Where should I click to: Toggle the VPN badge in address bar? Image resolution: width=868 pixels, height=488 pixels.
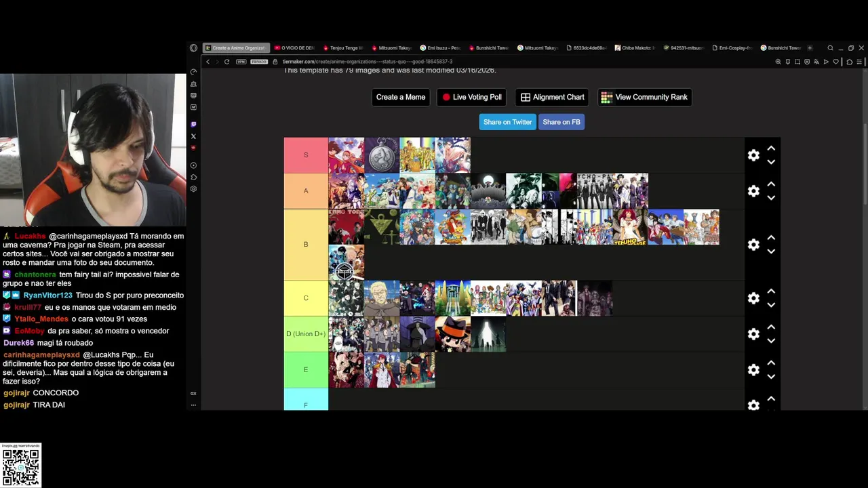241,62
